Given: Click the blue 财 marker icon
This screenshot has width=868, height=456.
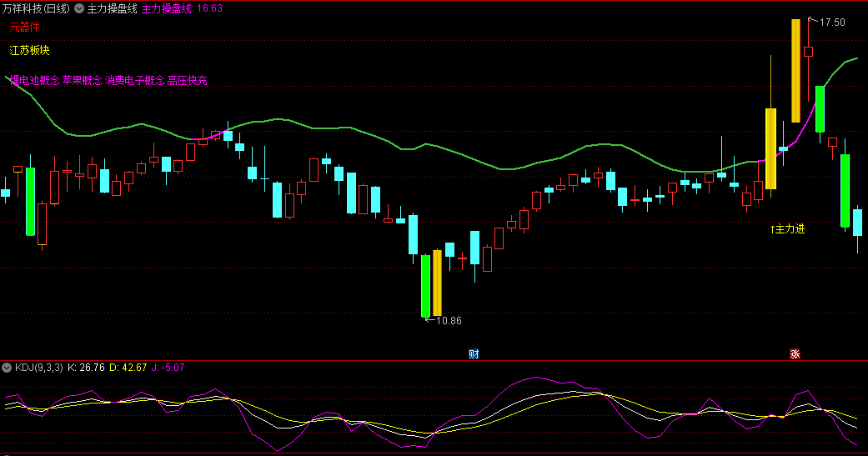Looking at the screenshot, I should click(474, 354).
